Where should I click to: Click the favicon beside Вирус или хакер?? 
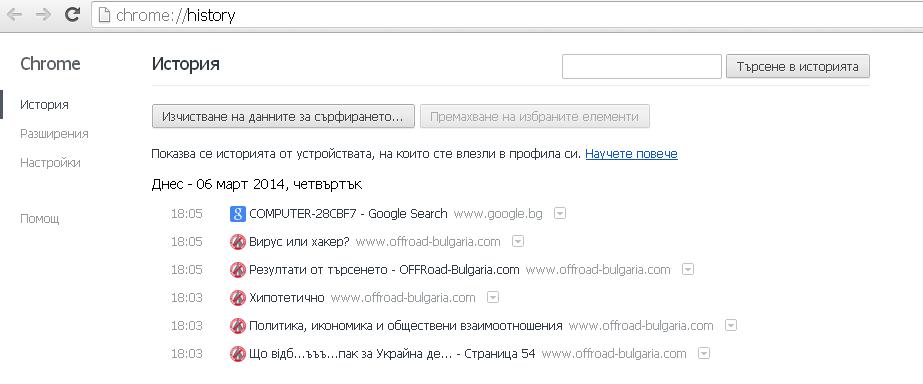[x=237, y=241]
